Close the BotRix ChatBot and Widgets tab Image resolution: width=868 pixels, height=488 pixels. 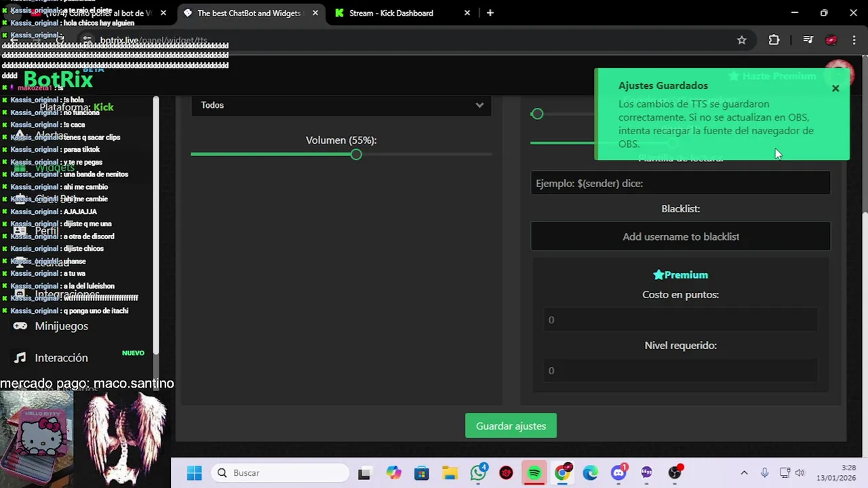pos(315,13)
